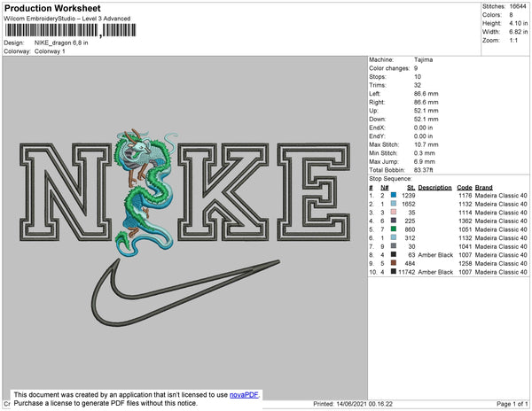Click the 'Down:' label
This screenshot has width=532, height=411.
tap(377, 119)
